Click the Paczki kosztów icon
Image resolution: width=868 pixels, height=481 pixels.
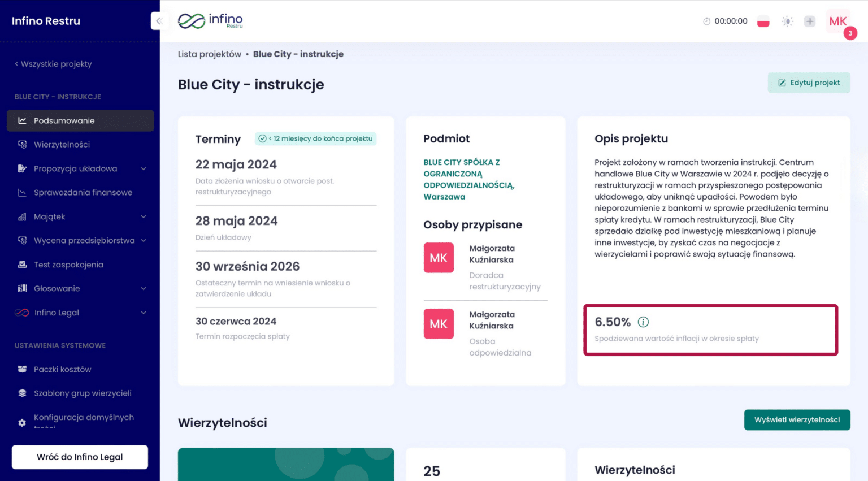pyautogui.click(x=21, y=369)
